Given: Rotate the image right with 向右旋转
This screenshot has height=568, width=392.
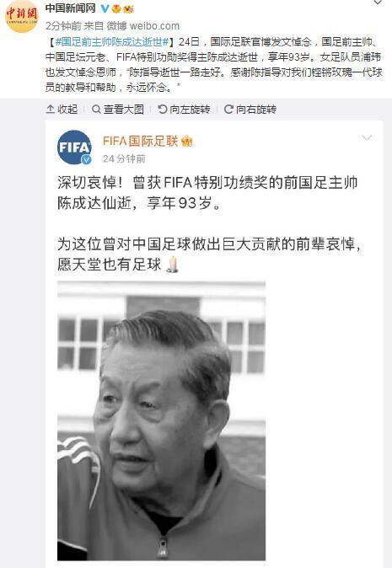Looking at the screenshot, I should [x=250, y=109].
